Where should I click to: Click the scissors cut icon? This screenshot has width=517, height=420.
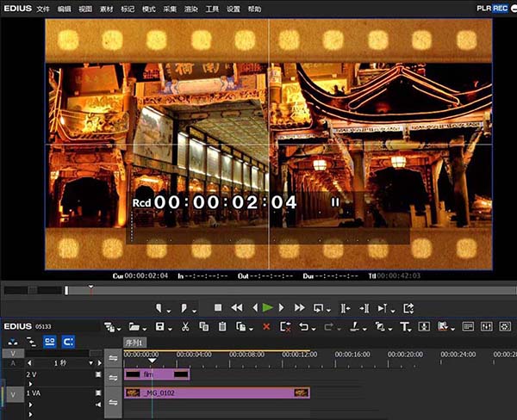185,326
